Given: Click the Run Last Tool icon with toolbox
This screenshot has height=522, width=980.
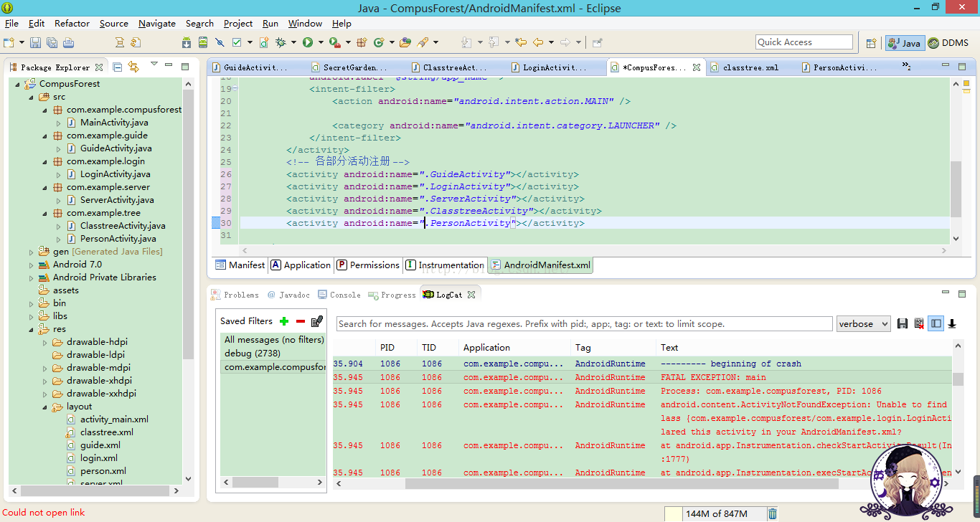Looking at the screenshot, I should [x=334, y=43].
